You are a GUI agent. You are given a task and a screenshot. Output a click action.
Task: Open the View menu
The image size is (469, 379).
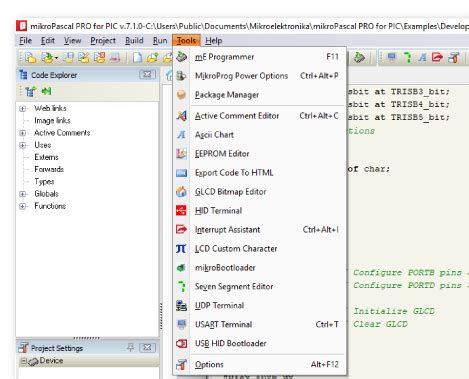coord(73,41)
